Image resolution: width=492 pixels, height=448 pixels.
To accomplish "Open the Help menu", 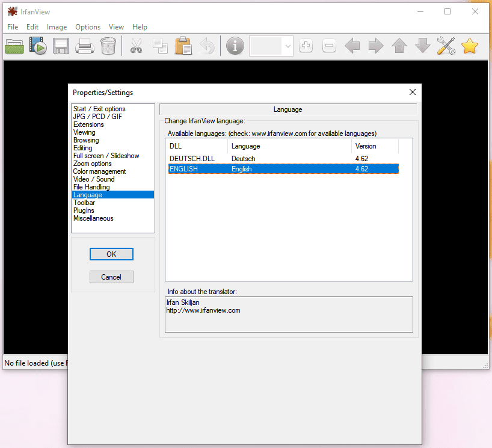I will pyautogui.click(x=140, y=27).
